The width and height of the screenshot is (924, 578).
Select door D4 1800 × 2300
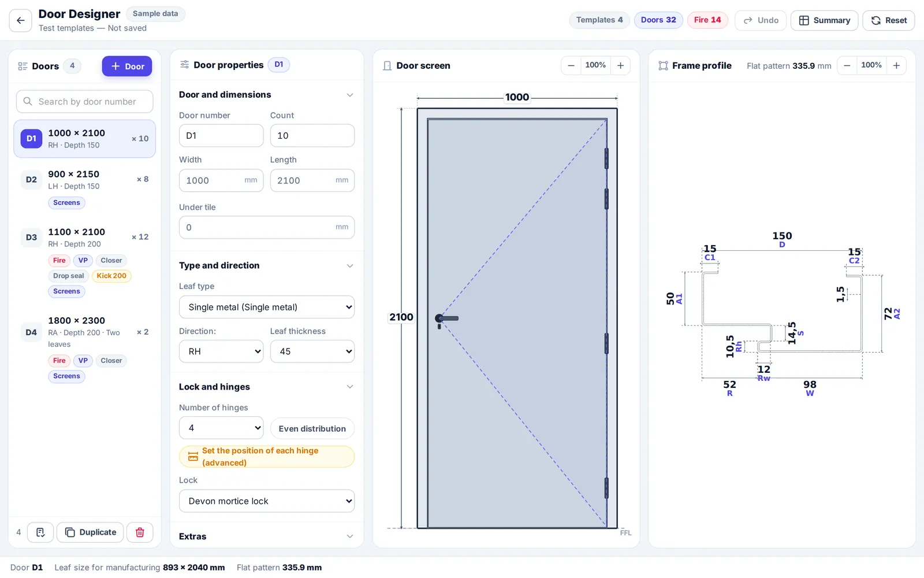click(85, 348)
